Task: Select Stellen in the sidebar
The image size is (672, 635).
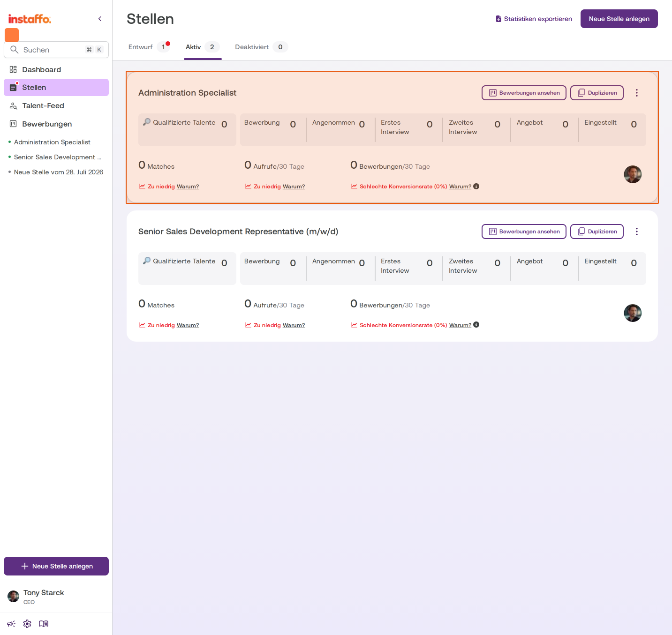Action: pos(56,87)
